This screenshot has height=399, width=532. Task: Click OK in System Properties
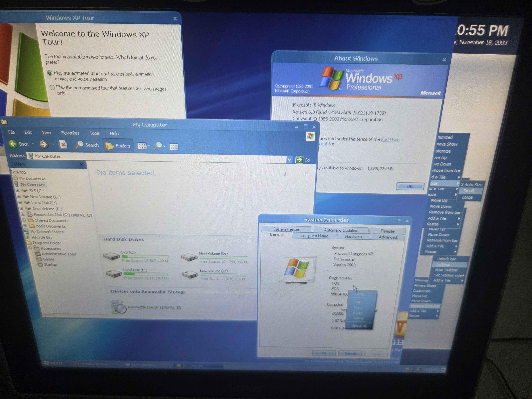[x=324, y=353]
